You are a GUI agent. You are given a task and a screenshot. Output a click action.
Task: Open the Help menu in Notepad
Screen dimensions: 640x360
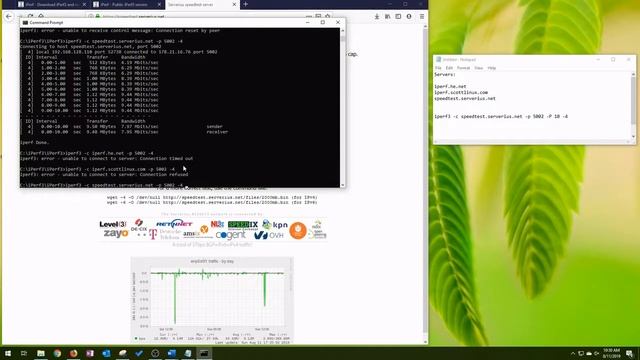pos(492,68)
